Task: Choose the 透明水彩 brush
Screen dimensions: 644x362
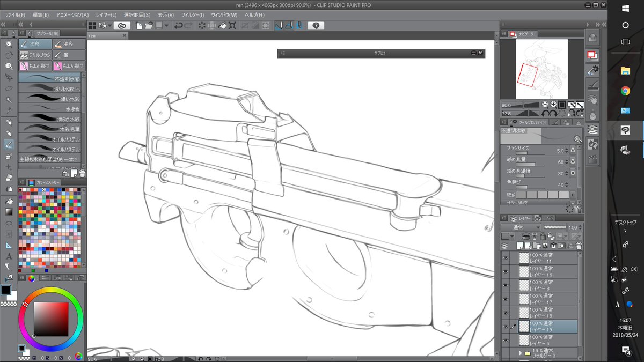Action: click(50, 88)
